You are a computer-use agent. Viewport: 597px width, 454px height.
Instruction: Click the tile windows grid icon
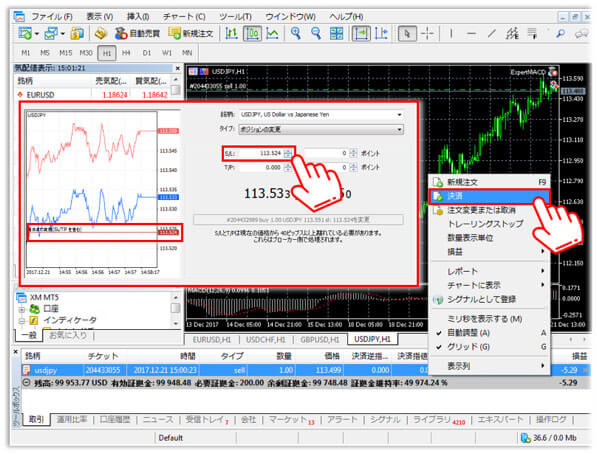point(336,34)
